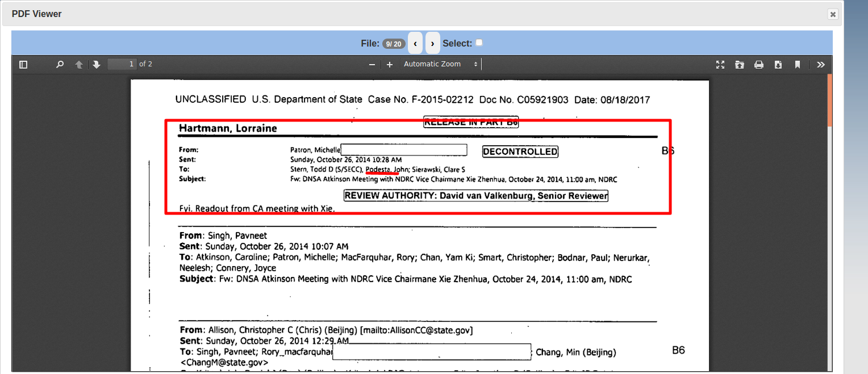868x374 pixels.
Task: Click the vertical scrollbar thumb
Action: (x=830, y=99)
